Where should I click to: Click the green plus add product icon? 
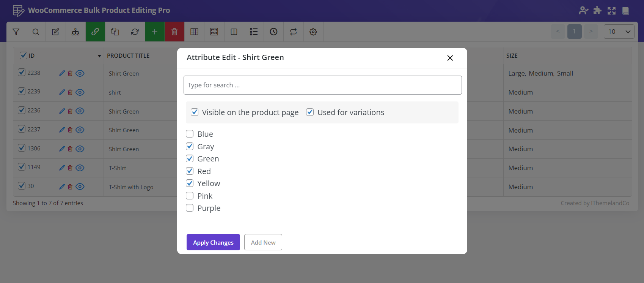(x=155, y=32)
